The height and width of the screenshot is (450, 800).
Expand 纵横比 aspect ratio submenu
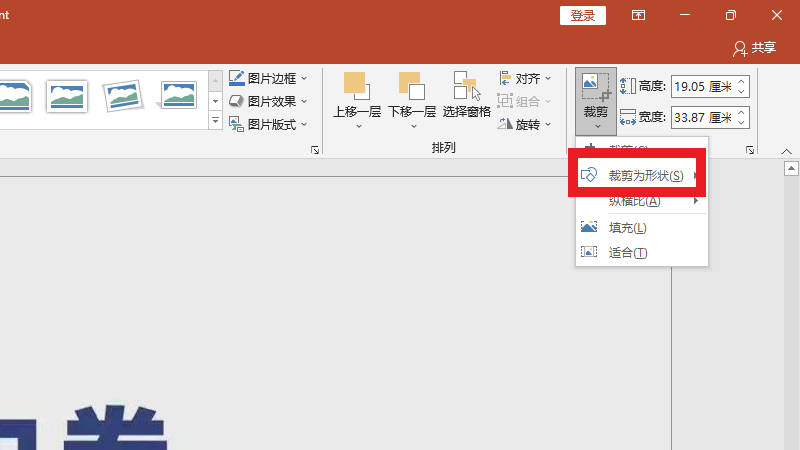(640, 201)
